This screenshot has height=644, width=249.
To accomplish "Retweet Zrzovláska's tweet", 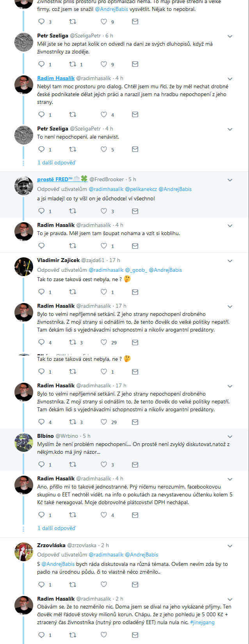I will click(x=73, y=584).
